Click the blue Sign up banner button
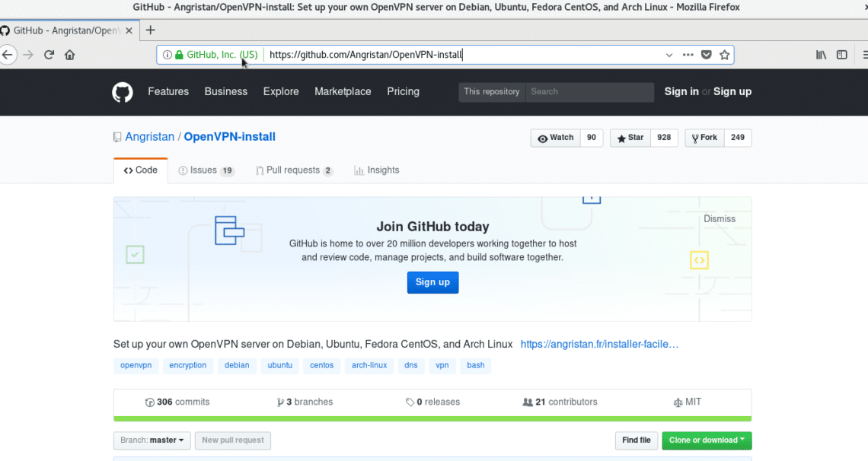 (433, 282)
